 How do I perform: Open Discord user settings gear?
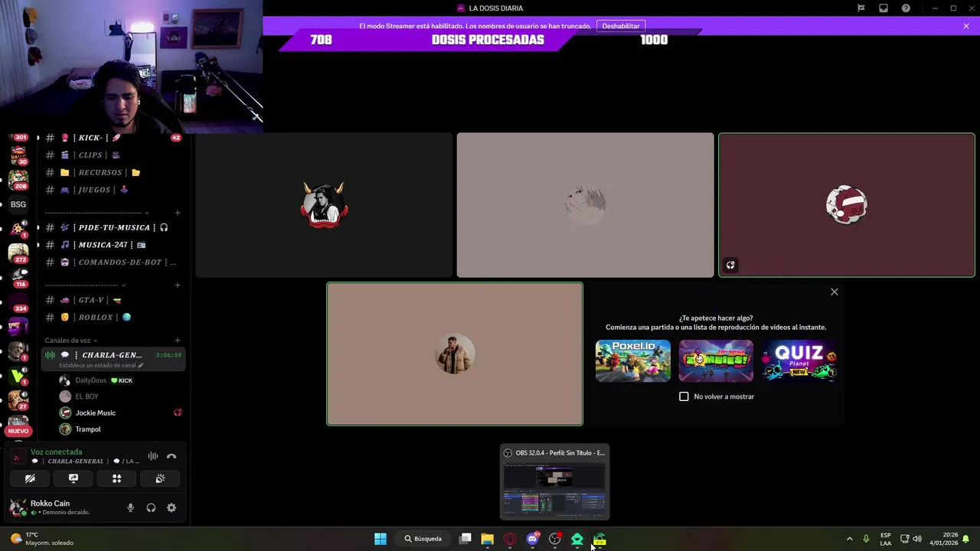[171, 507]
